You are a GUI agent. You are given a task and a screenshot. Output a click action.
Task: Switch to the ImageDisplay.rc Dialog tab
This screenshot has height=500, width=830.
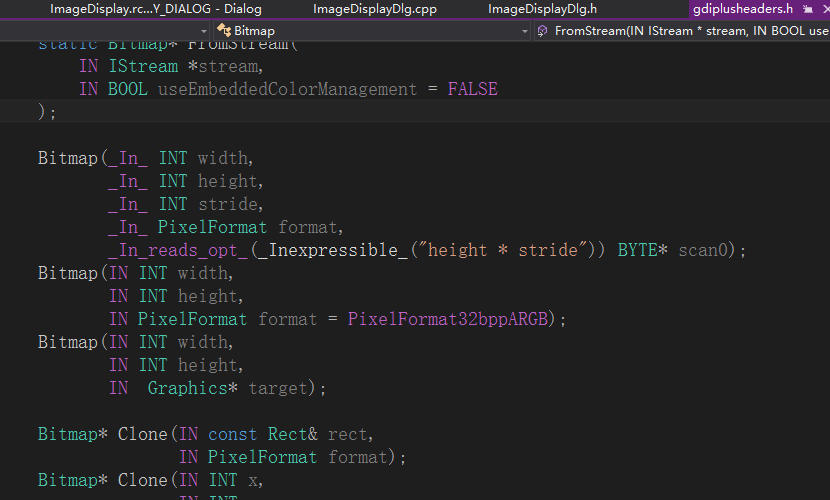156,9
